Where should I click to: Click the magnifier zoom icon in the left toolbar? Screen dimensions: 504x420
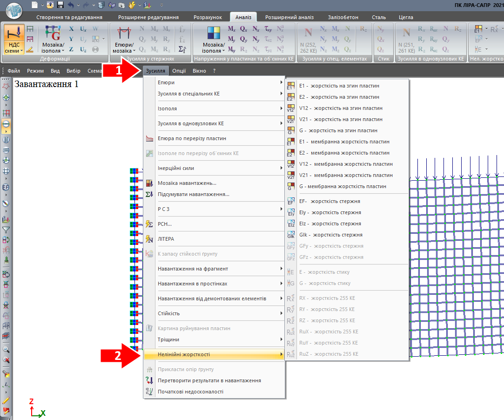coord(7,349)
